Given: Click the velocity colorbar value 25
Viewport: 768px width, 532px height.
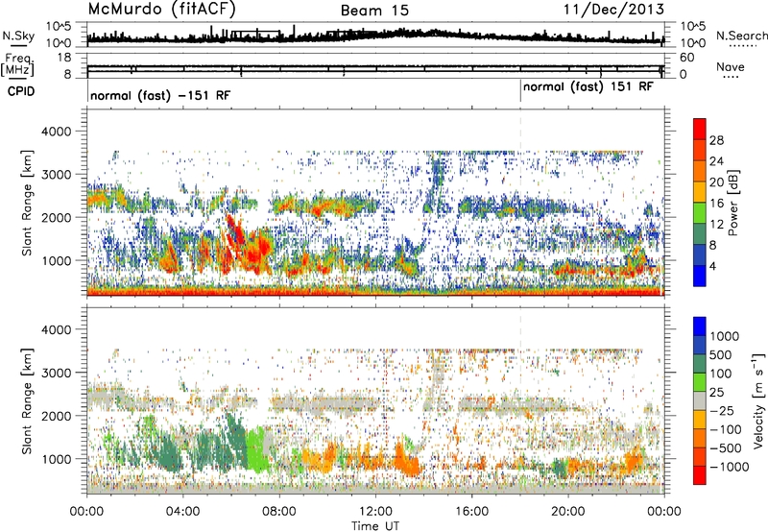Looking at the screenshot, I should click(716, 392).
